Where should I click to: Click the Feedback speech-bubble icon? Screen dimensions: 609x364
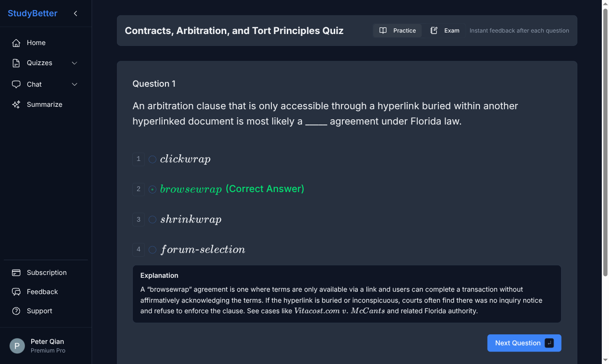(x=16, y=292)
